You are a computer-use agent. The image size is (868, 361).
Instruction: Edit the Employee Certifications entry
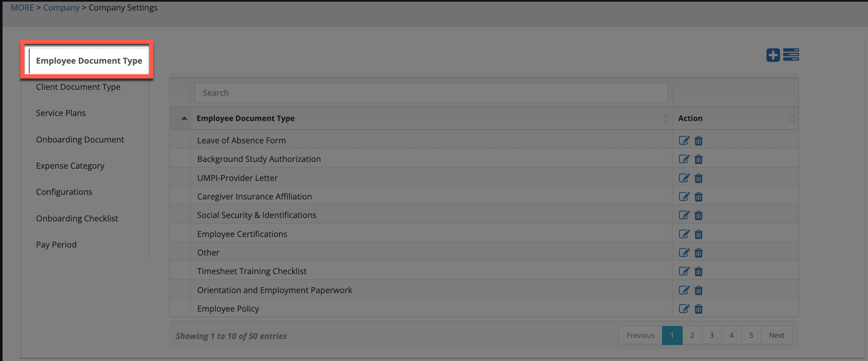[x=684, y=234]
